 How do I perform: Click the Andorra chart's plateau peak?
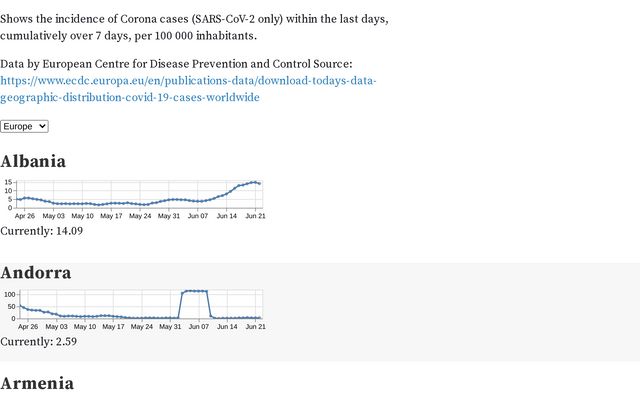coord(195,291)
